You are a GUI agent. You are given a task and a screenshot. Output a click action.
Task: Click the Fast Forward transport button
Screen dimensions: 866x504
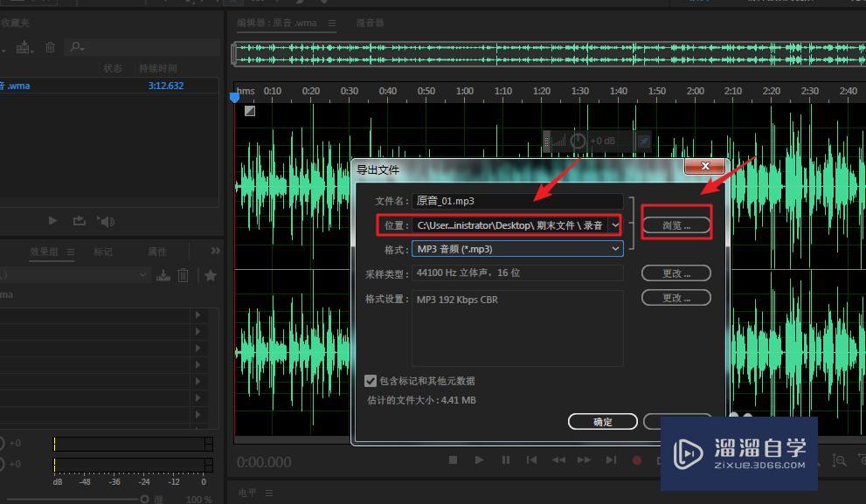(x=585, y=459)
